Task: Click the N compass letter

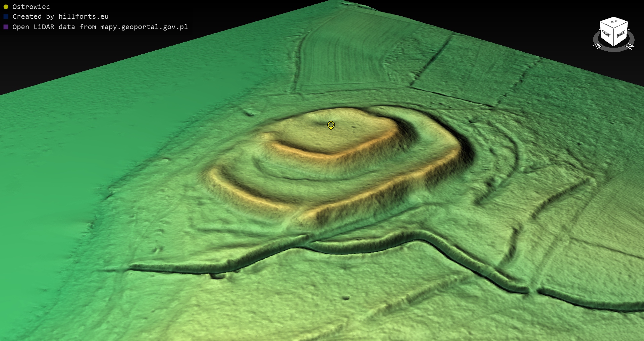Action: (630, 46)
